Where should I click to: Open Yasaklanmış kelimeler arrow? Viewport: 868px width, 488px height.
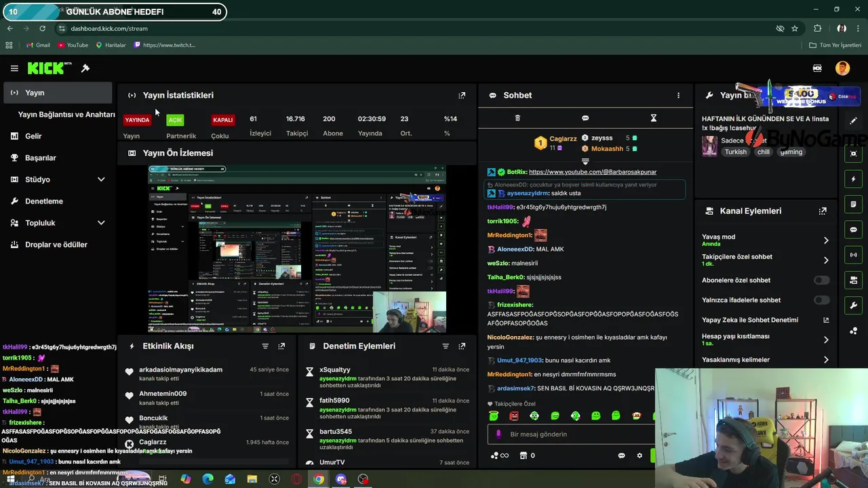(826, 360)
